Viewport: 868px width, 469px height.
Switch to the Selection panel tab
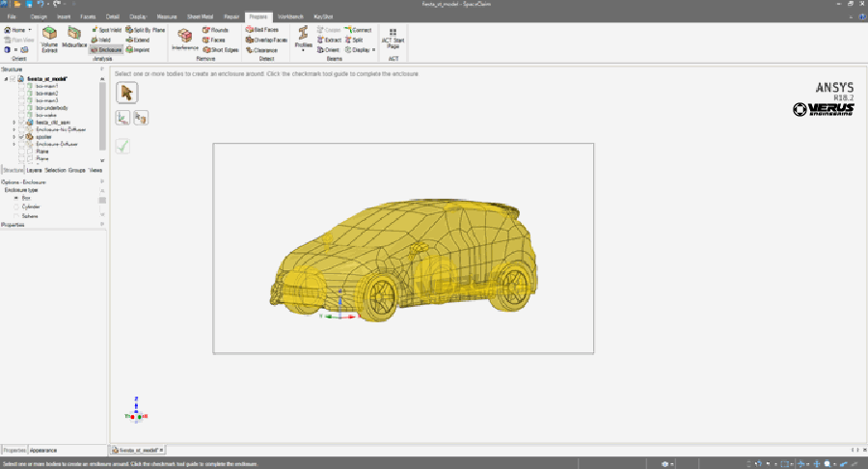point(55,171)
